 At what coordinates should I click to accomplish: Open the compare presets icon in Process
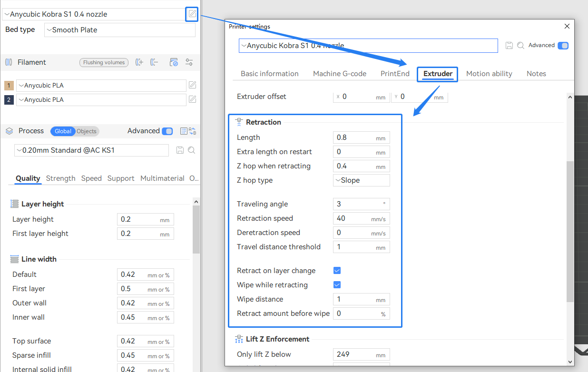click(x=192, y=131)
